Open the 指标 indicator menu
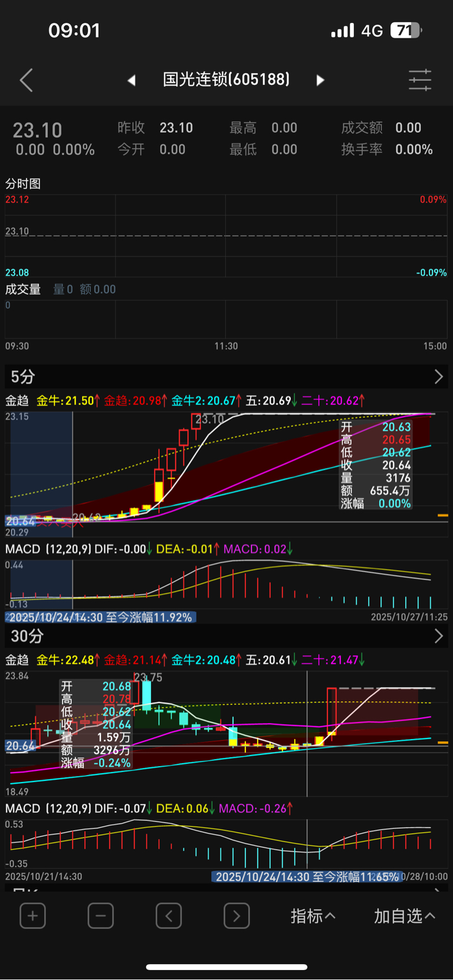Viewport: 453px width, 980px height. pos(313,916)
